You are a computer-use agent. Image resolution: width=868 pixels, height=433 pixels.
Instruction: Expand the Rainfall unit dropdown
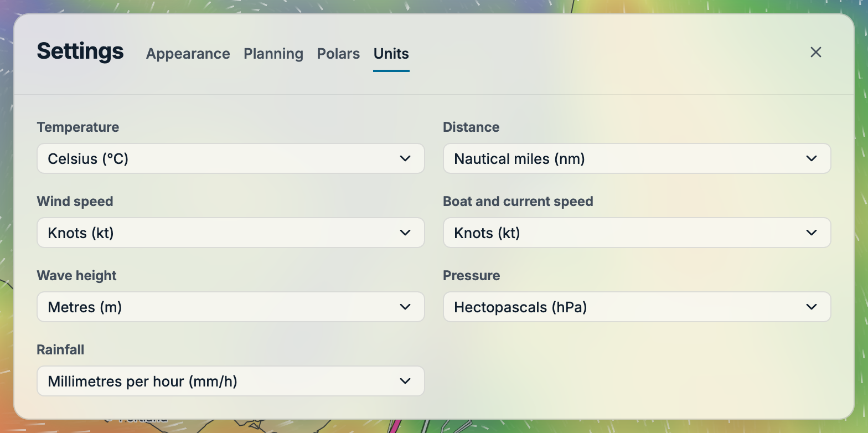point(231,381)
